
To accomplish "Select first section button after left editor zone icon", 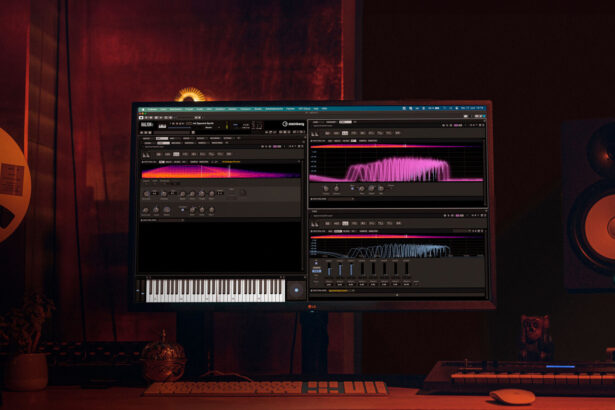I will coord(159,155).
